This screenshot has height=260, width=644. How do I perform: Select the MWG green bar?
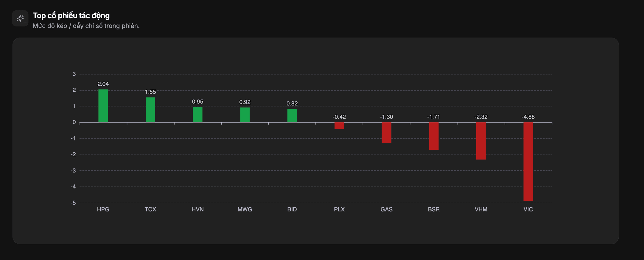coord(245,115)
